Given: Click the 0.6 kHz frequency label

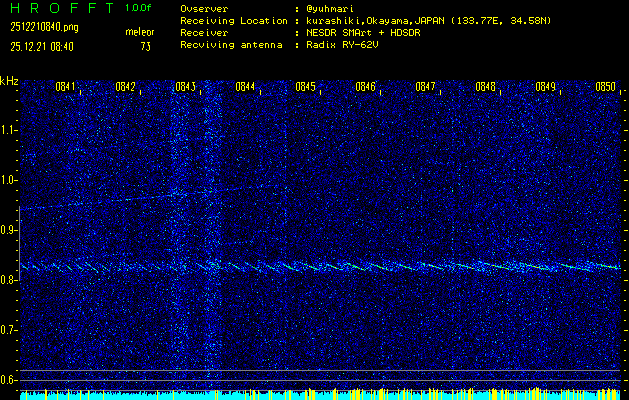Looking at the screenshot, I should tap(9, 379).
